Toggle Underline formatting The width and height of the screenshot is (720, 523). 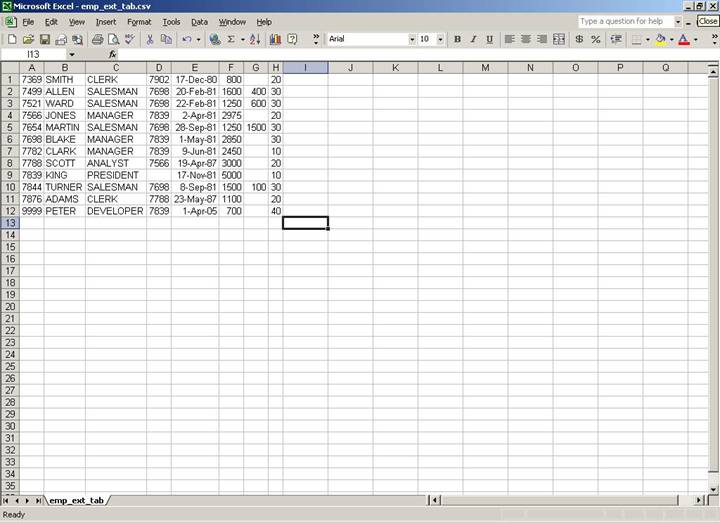pos(489,39)
